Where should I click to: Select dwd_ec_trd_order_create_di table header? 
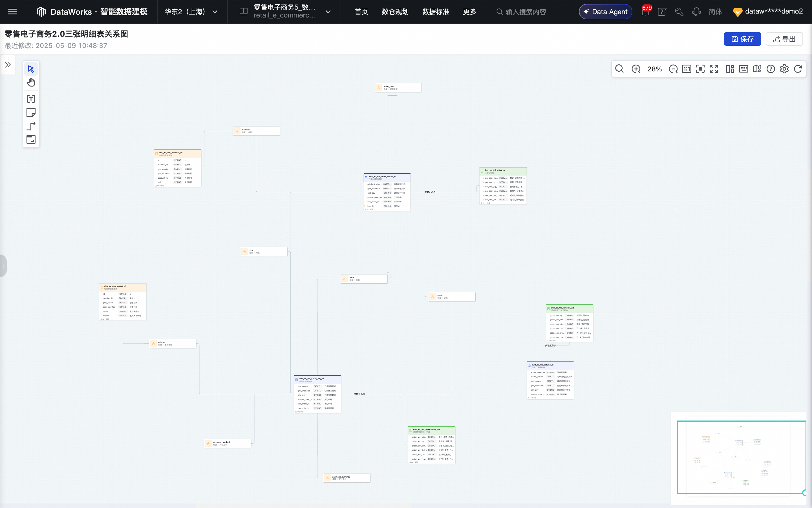(x=387, y=178)
